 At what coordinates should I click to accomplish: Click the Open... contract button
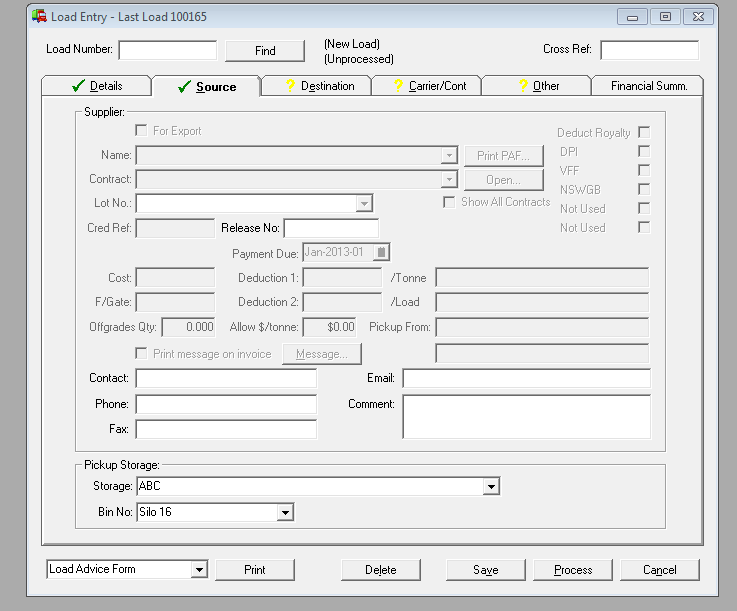tap(503, 180)
